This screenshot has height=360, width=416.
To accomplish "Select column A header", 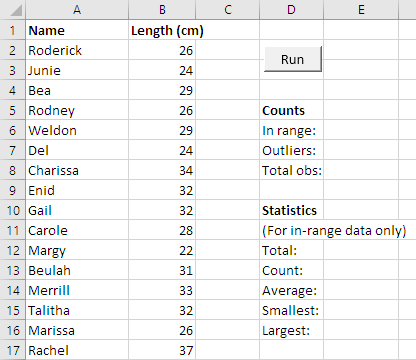I will 77,10.
